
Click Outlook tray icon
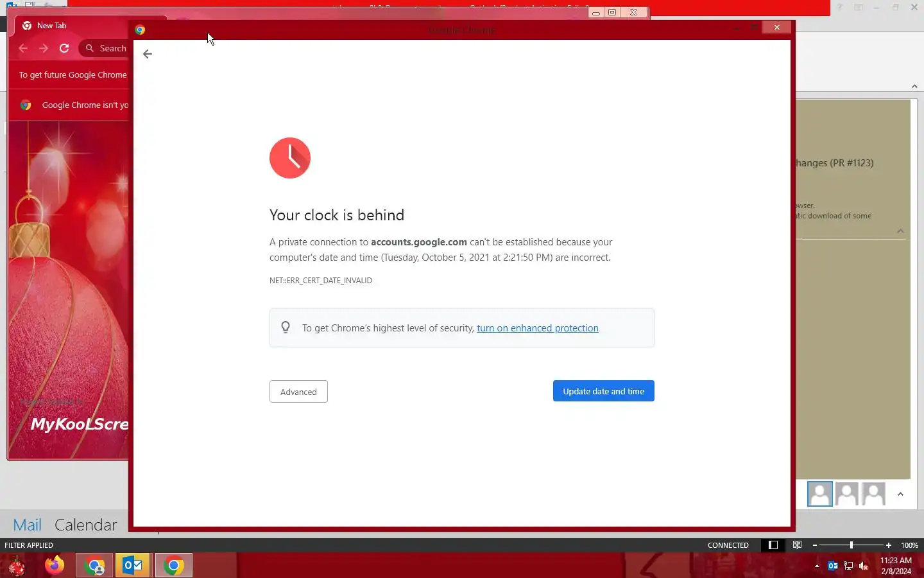click(833, 566)
